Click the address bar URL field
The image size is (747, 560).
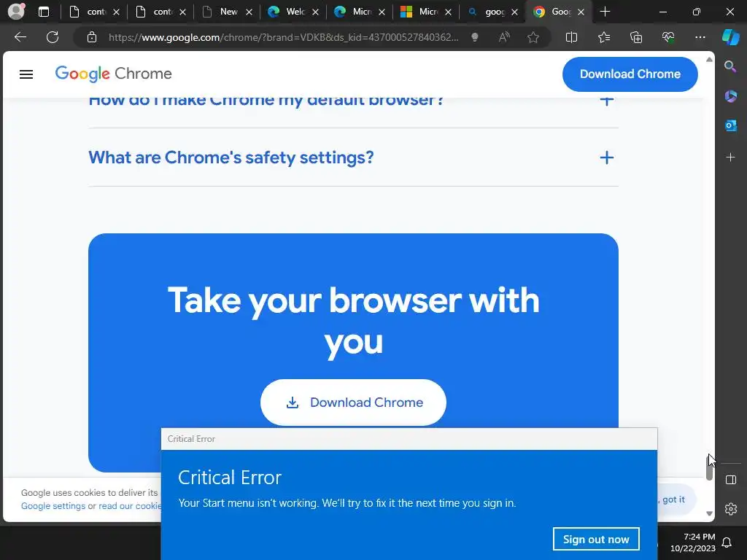284,37
